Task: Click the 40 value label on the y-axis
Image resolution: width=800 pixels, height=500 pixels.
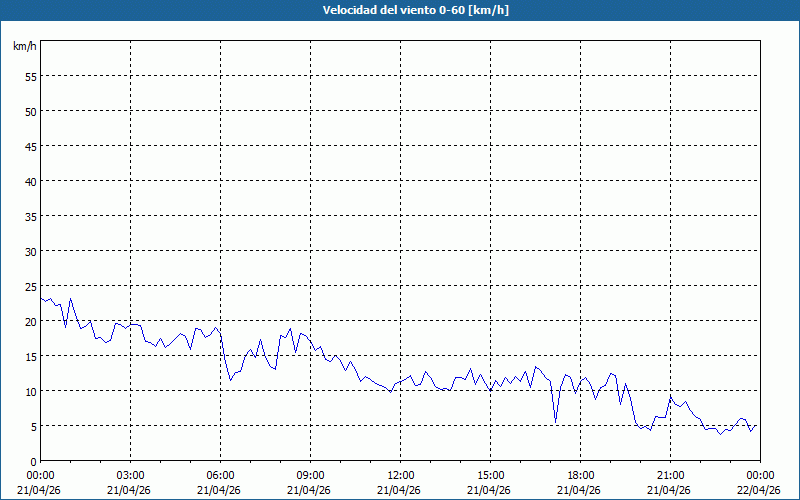Action: click(30, 181)
